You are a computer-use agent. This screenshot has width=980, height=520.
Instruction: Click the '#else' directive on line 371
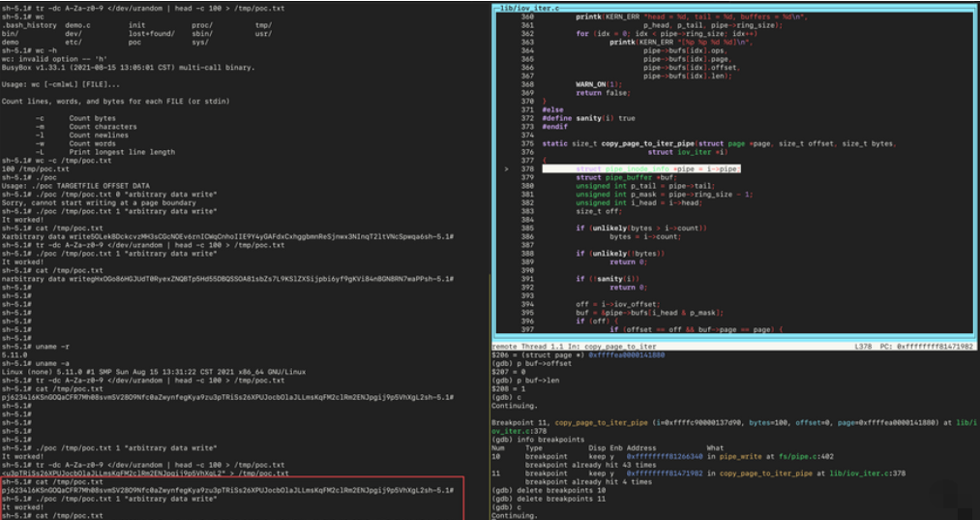pos(552,110)
